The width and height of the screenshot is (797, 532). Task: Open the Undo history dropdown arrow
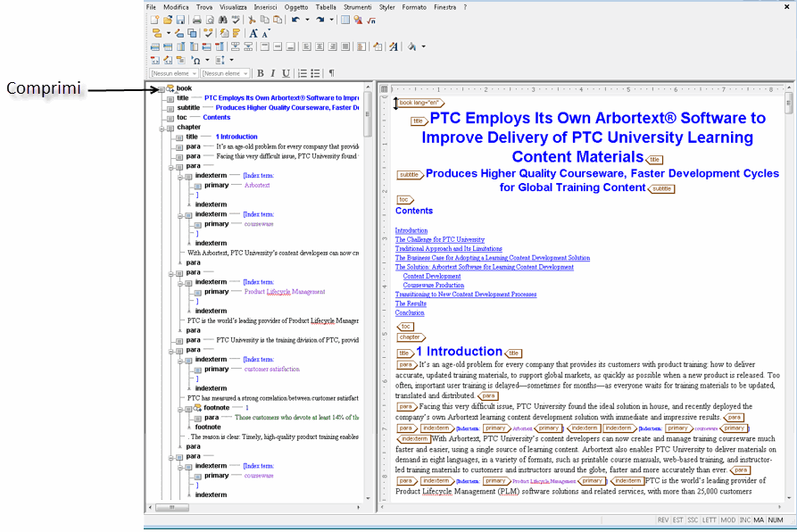coord(307,20)
